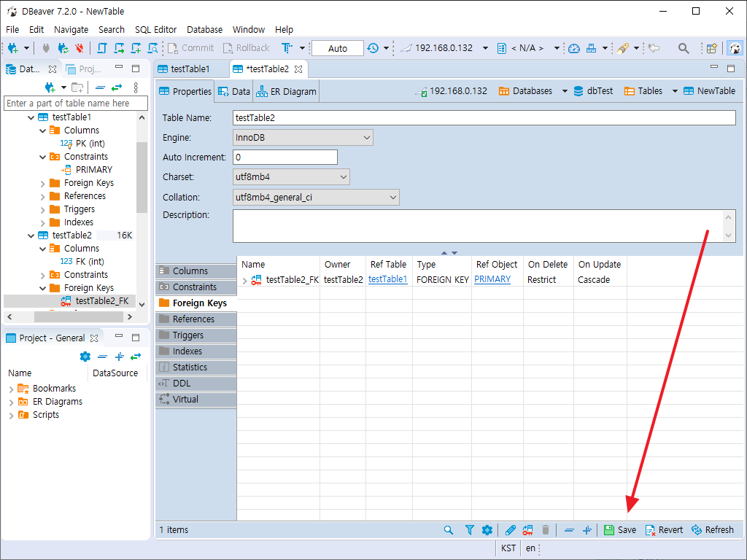Click the Collapse All icon in Database Navigator
This screenshot has height=560, width=747.
100,87
